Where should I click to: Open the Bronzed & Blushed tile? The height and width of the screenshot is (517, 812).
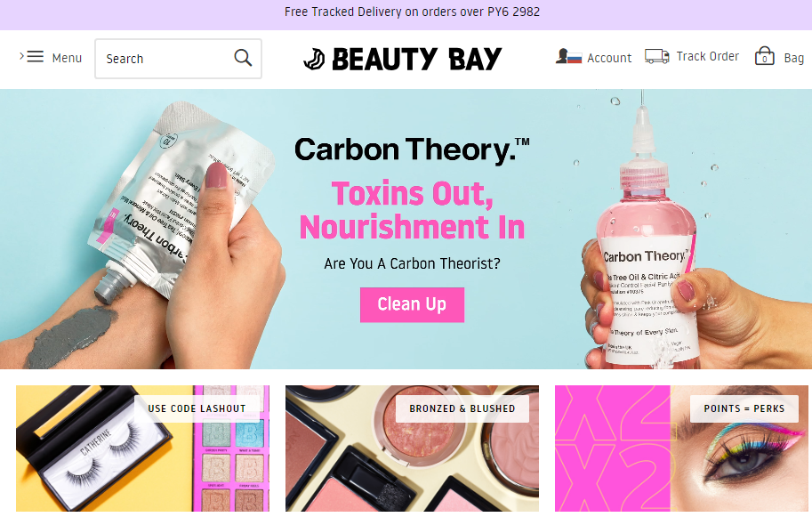(412, 448)
